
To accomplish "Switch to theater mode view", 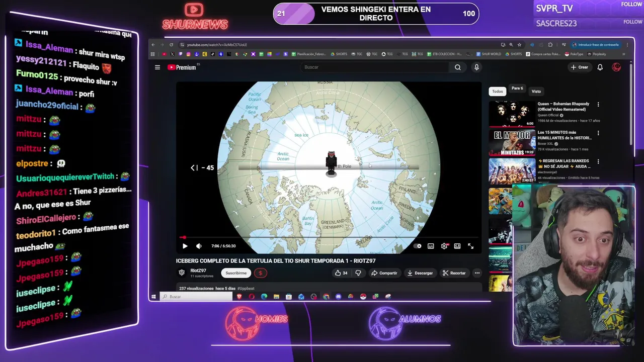I will pyautogui.click(x=457, y=246).
